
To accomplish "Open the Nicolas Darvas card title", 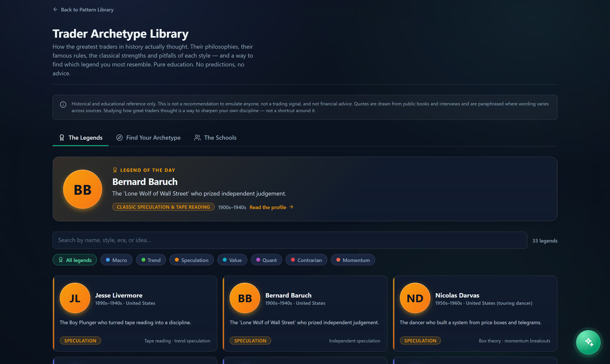I will [x=457, y=295].
